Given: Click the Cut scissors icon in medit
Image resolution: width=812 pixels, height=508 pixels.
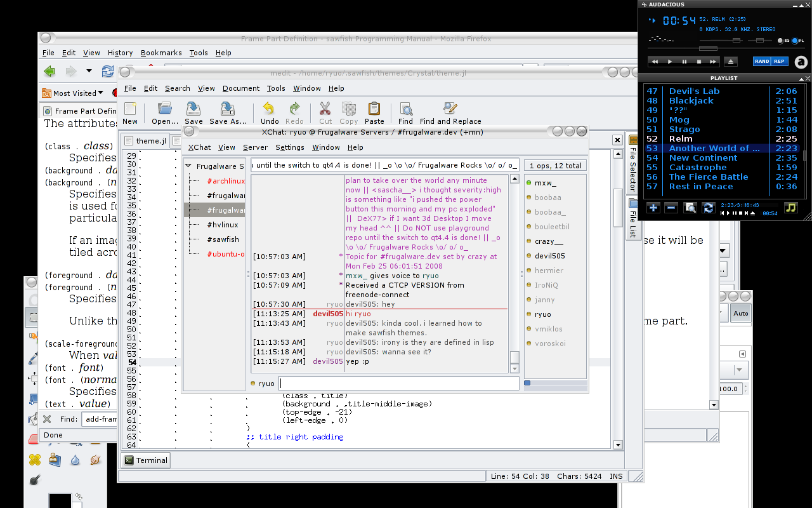Looking at the screenshot, I should (325, 109).
